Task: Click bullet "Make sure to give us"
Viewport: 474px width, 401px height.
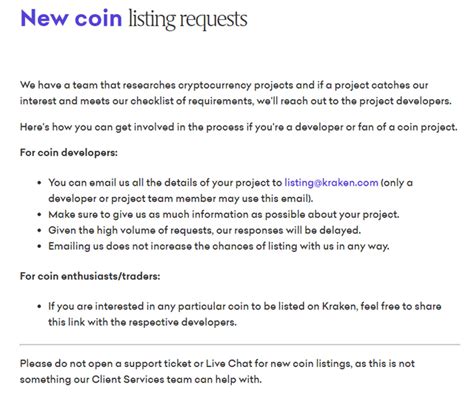Action: pyautogui.click(x=224, y=214)
